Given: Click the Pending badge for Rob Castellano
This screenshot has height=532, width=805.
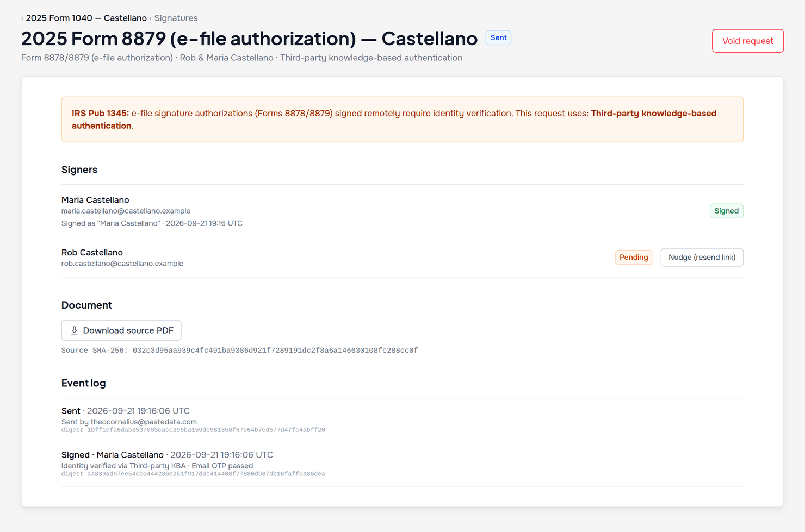Looking at the screenshot, I should (x=634, y=257).
